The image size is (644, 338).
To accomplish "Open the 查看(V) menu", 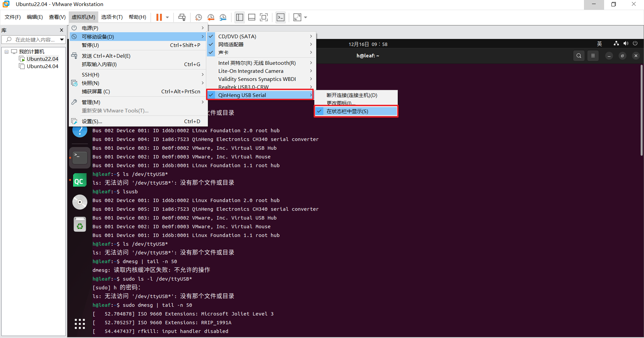I will 57,17.
